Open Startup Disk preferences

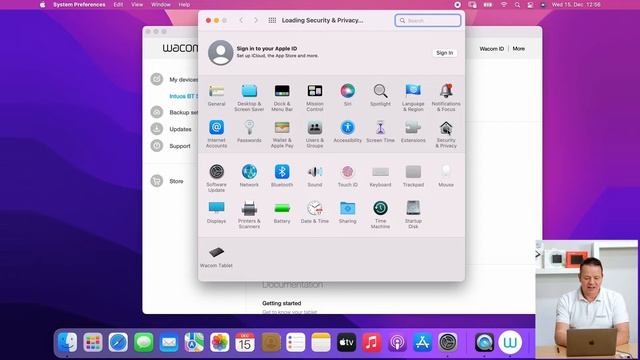tap(413, 214)
